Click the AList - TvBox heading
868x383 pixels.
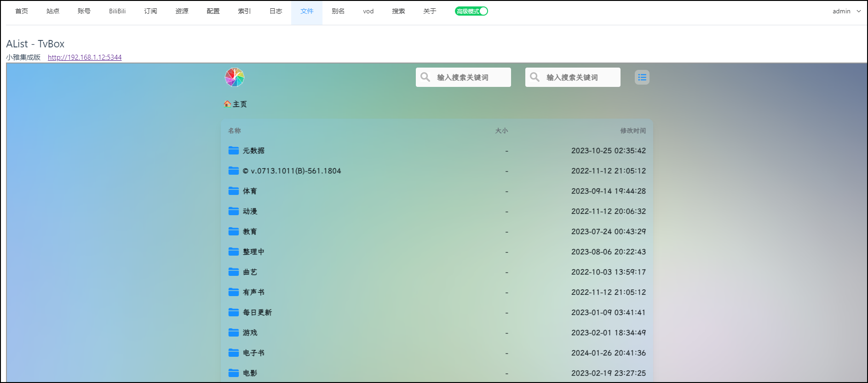pos(35,44)
